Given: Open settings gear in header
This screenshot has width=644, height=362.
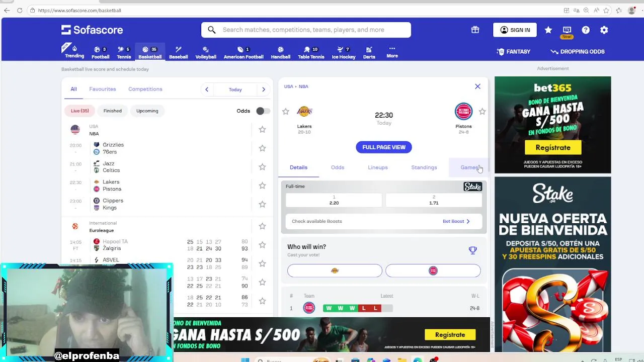Looking at the screenshot, I should (604, 30).
